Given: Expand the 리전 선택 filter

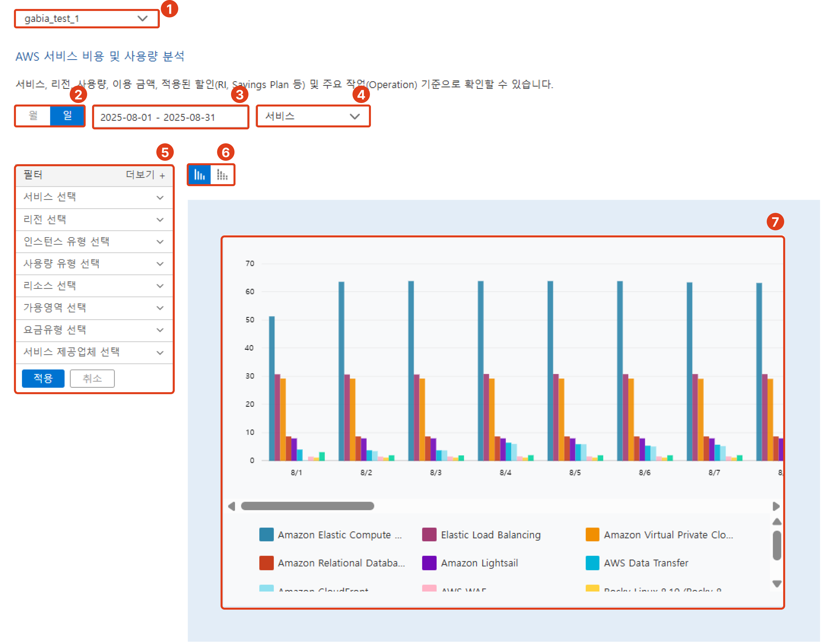Looking at the screenshot, I should 94,219.
